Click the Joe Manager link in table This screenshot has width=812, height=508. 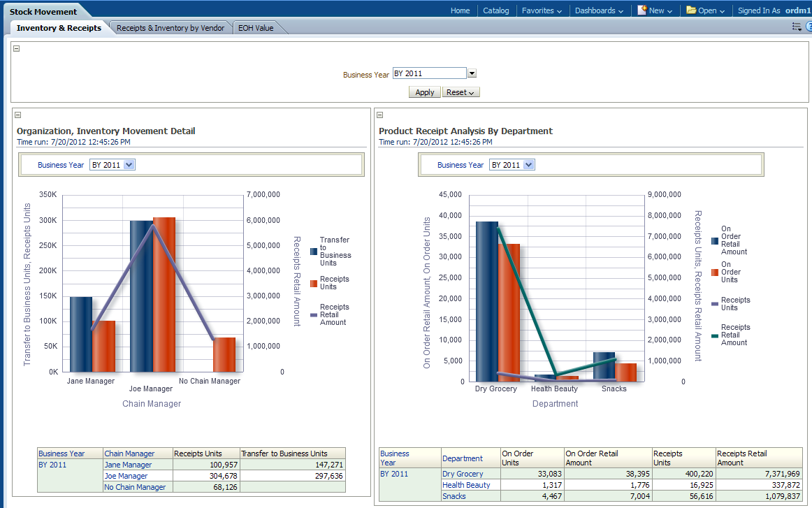(x=126, y=476)
